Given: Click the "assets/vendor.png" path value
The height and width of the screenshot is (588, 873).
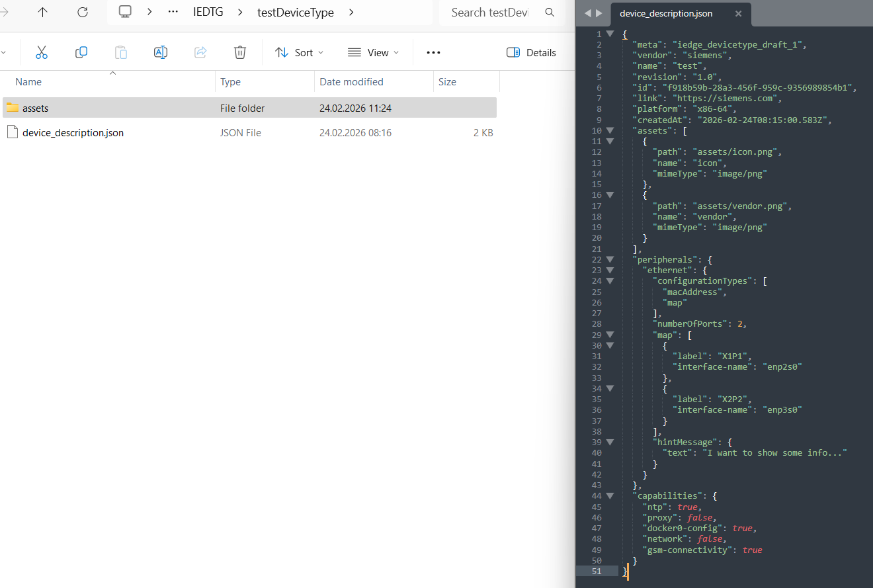Looking at the screenshot, I should pyautogui.click(x=741, y=206).
